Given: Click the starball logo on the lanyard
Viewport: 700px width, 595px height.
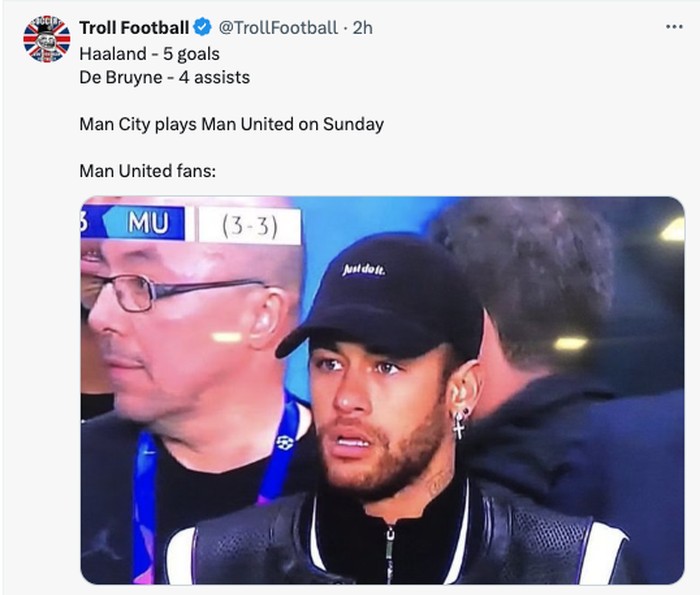Looking at the screenshot, I should 284,441.
